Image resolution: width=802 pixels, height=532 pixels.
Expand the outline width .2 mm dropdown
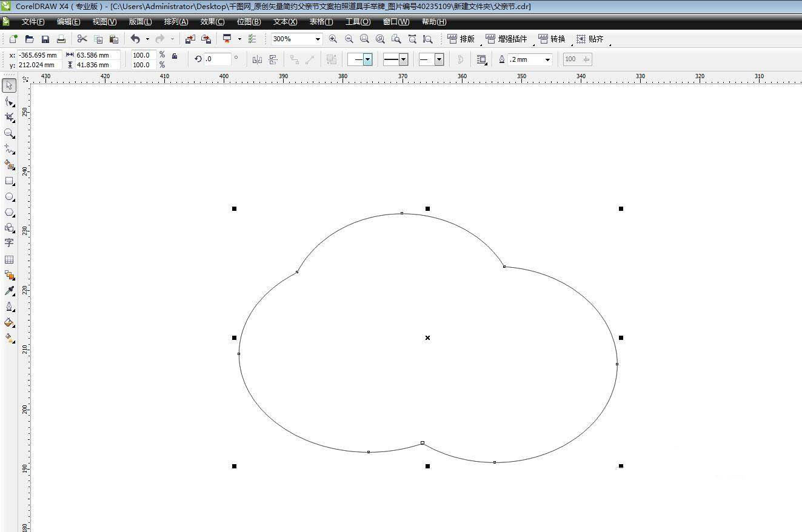[547, 59]
